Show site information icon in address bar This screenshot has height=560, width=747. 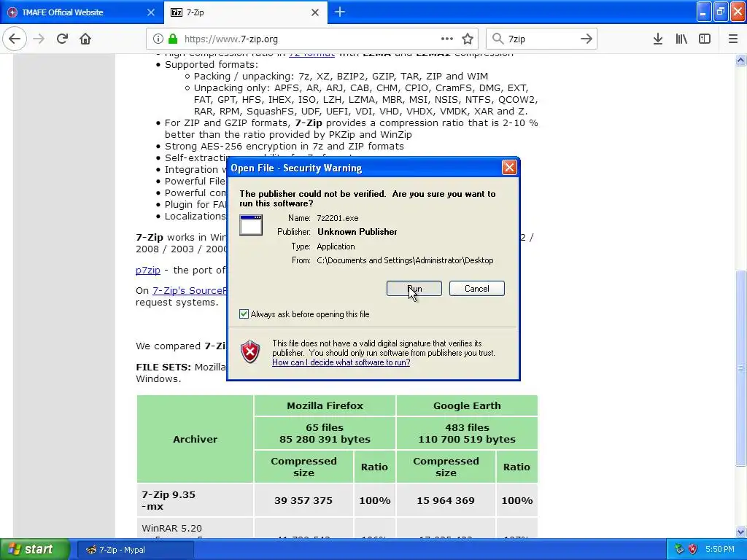point(158,39)
